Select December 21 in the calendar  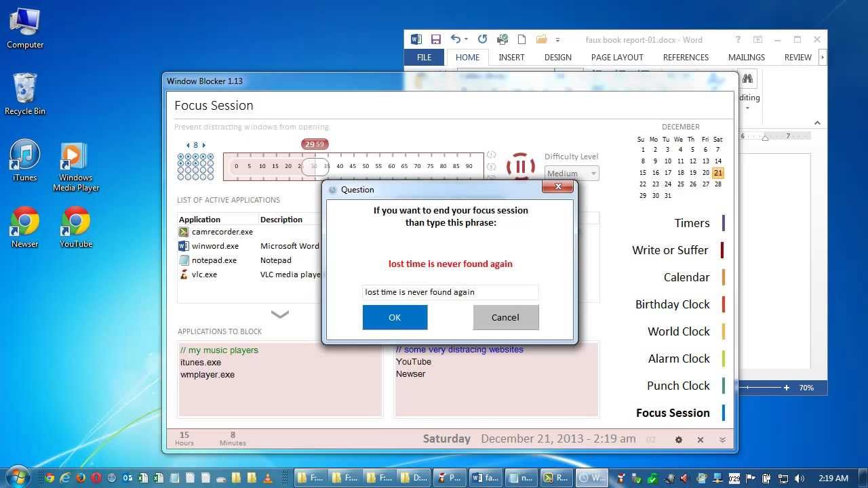pyautogui.click(x=718, y=173)
